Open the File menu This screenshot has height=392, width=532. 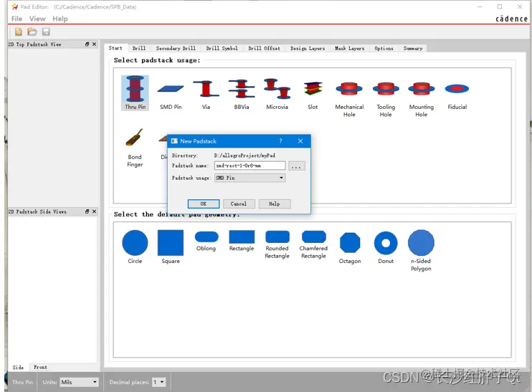(x=16, y=19)
